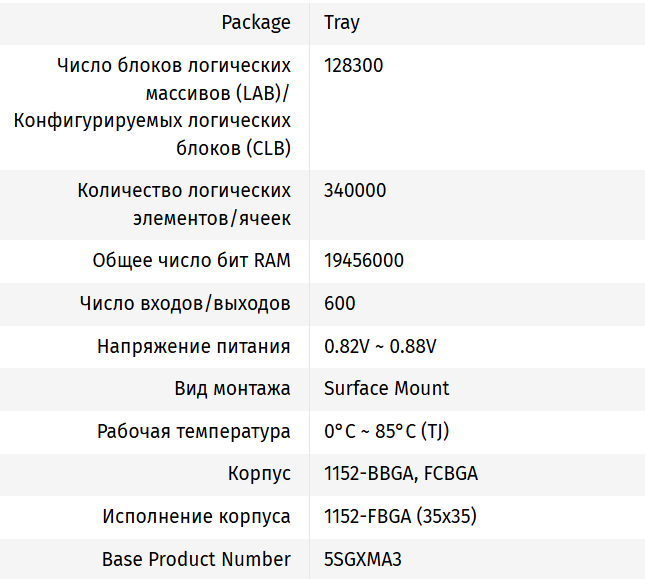Image resolution: width=645 pixels, height=579 pixels.
Task: Click the Напряжение питания label
Action: tap(194, 346)
